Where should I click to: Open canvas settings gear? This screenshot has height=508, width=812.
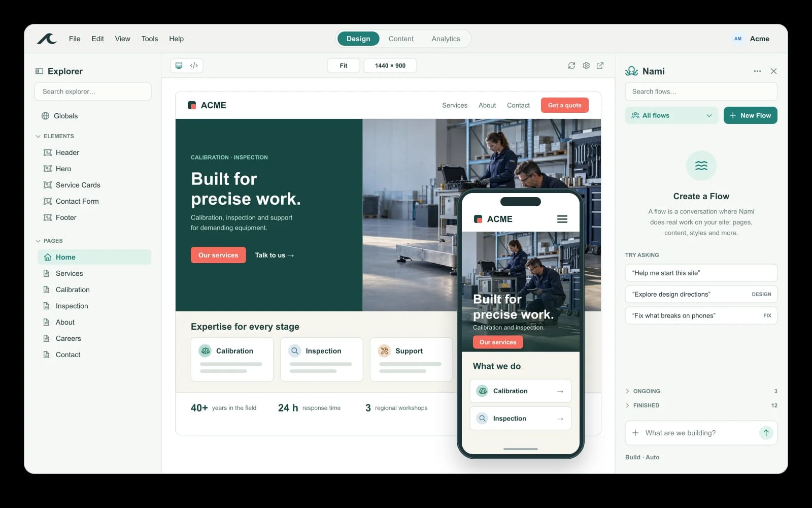pyautogui.click(x=586, y=66)
